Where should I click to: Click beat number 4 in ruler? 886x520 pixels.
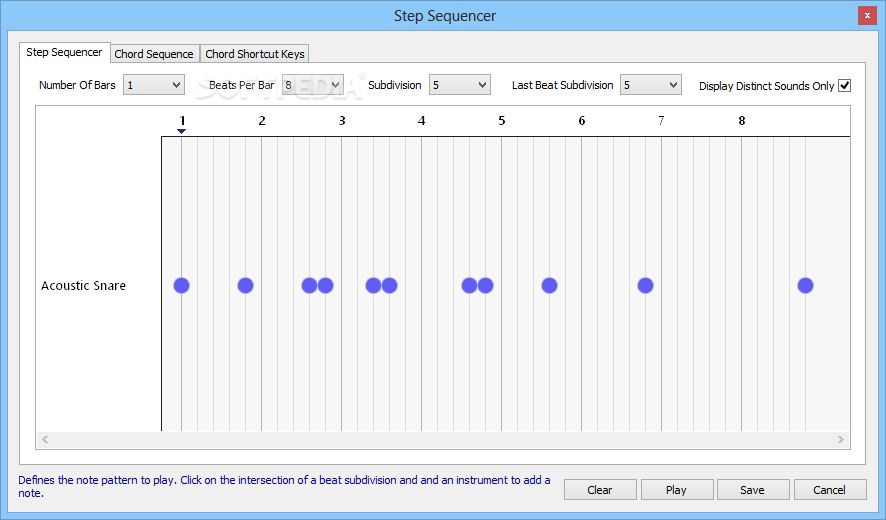[x=422, y=120]
